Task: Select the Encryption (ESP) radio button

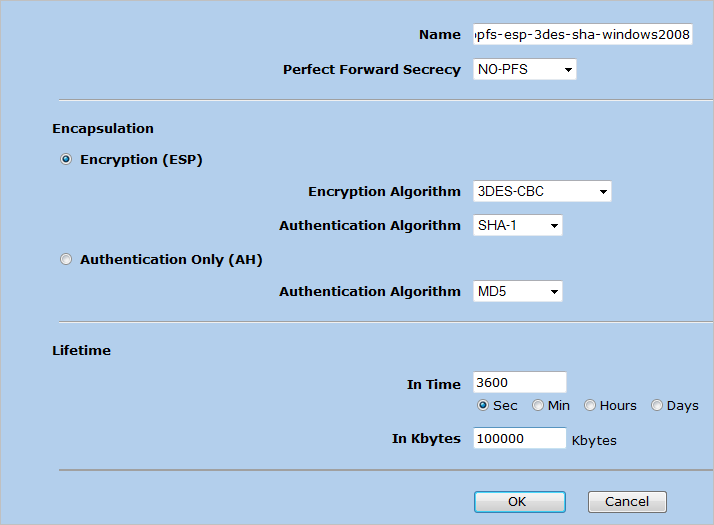Action: pyautogui.click(x=67, y=159)
